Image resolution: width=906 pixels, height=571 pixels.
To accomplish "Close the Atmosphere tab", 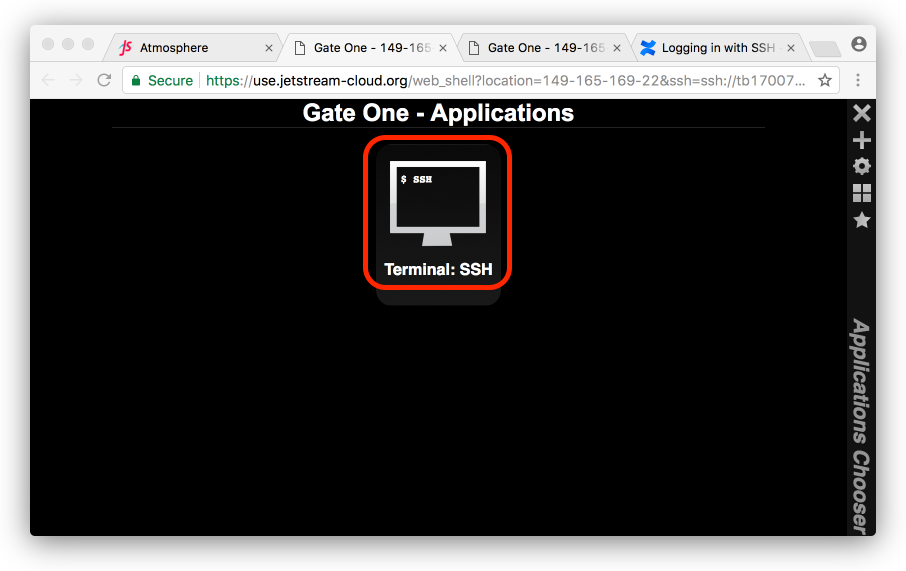I will click(268, 48).
